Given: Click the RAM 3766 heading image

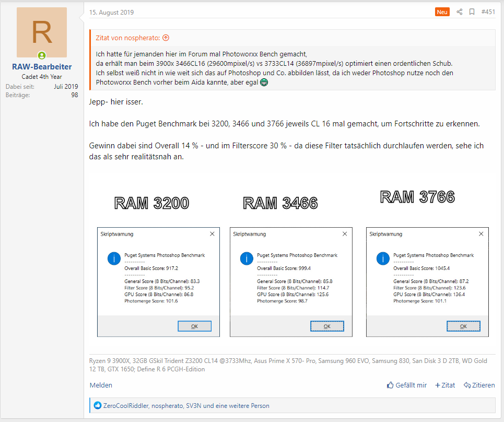Looking at the screenshot, I should click(x=417, y=197).
